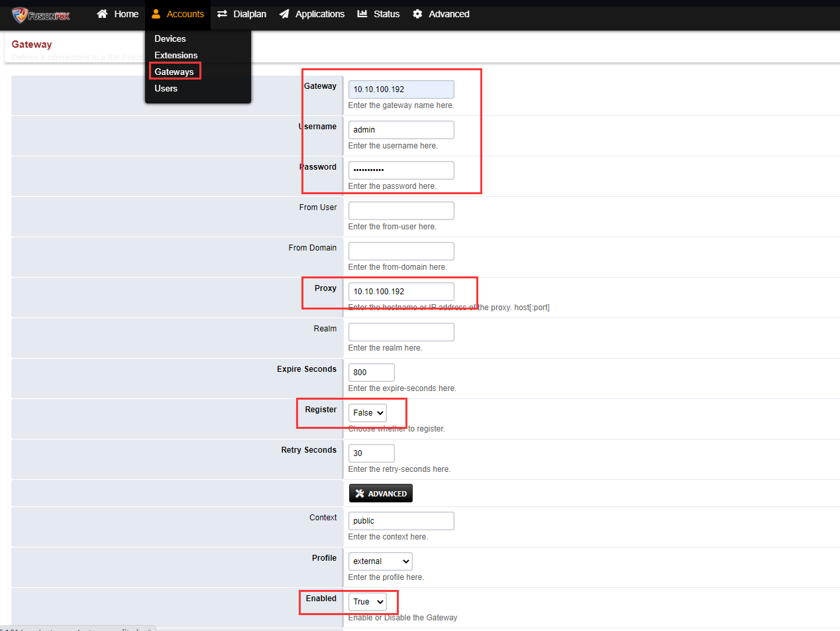
Task: Click the 'Enable or Disable the Gateway' hint
Action: (x=403, y=618)
